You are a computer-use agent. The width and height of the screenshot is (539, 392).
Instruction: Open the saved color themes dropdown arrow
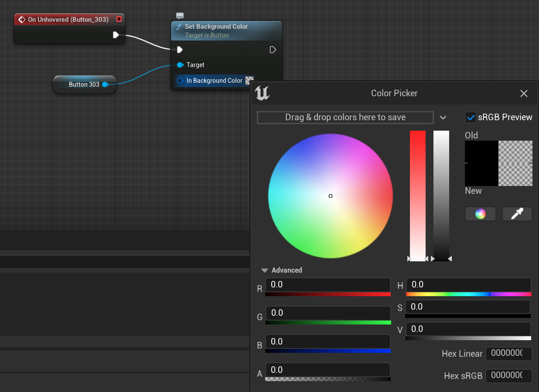point(443,118)
